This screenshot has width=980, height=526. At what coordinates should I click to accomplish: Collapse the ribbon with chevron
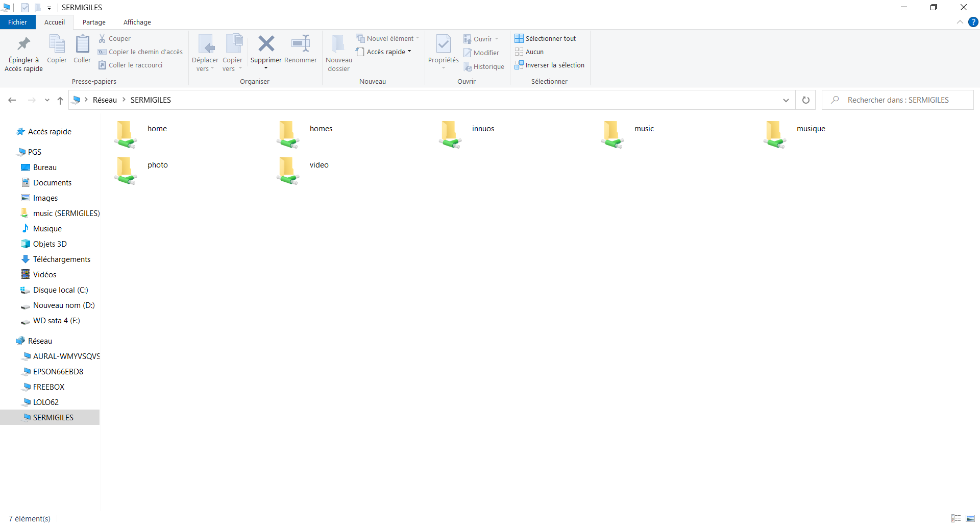[960, 22]
